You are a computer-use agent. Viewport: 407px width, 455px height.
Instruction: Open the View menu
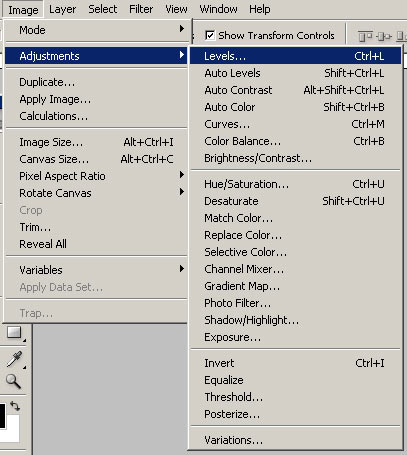[176, 9]
